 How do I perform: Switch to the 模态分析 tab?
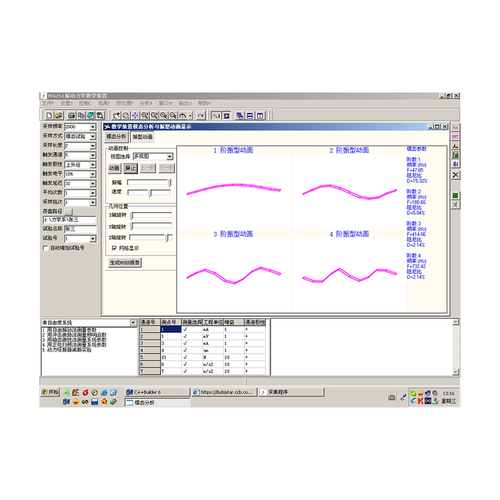(x=116, y=137)
